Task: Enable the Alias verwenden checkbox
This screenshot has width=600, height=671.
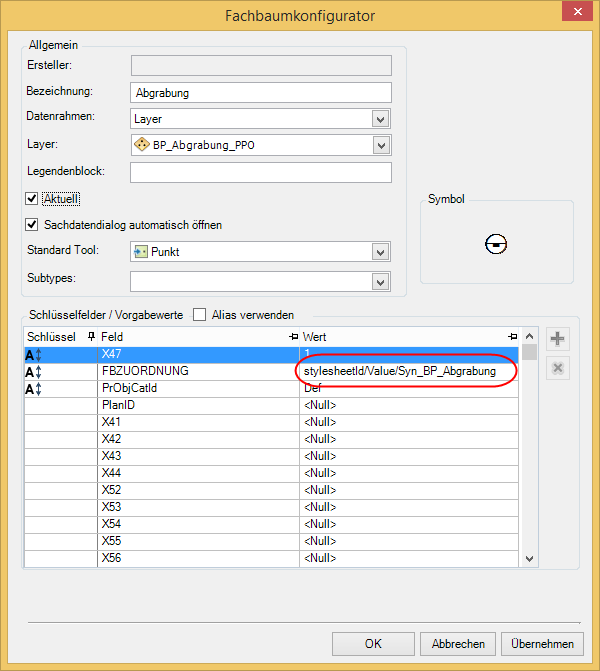Action: 199,314
